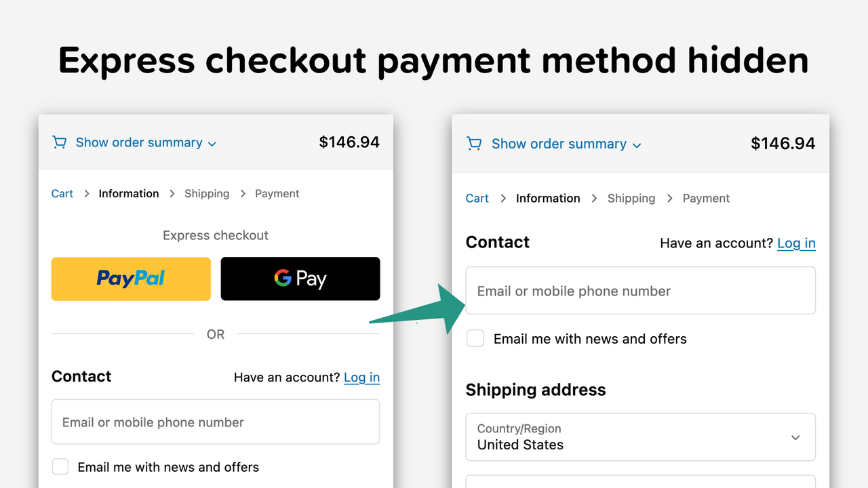Pay using the Google Pay button
Screen dimensions: 868x488
(300, 279)
